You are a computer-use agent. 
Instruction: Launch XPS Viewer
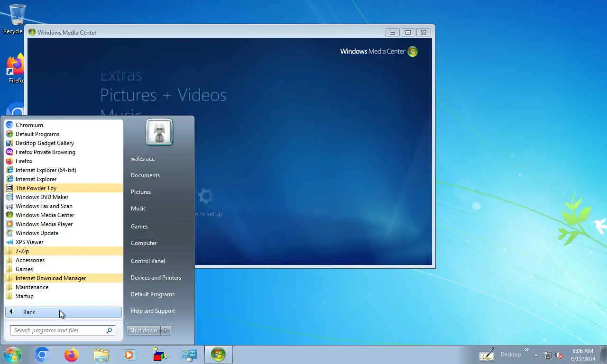point(64,242)
